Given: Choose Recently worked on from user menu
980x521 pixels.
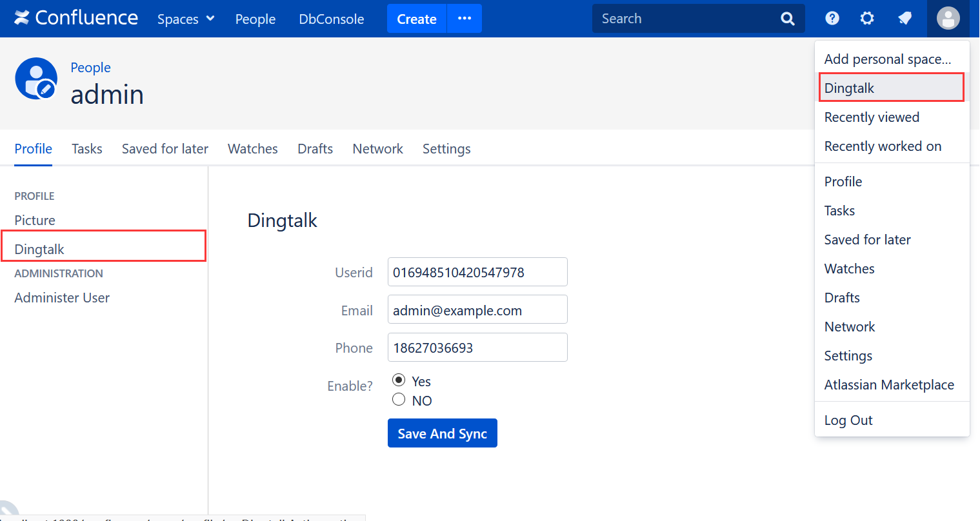Looking at the screenshot, I should pos(892,146).
